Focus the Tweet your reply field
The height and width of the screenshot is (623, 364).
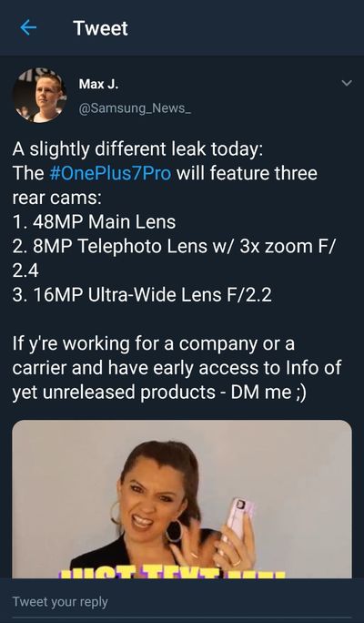(x=182, y=601)
